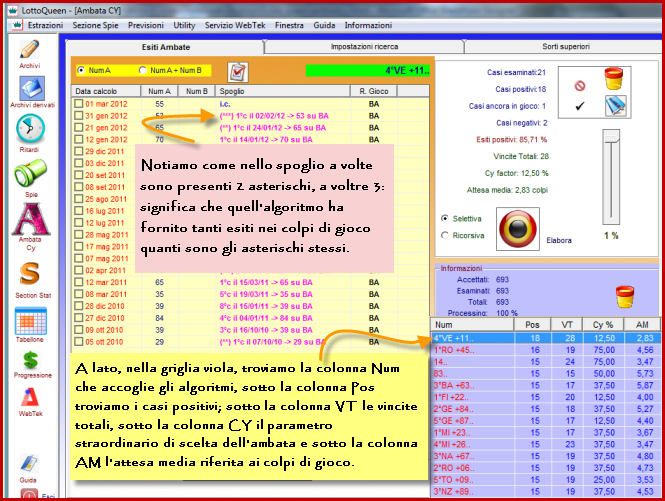Sort grid by the Pos column header

coord(532,325)
